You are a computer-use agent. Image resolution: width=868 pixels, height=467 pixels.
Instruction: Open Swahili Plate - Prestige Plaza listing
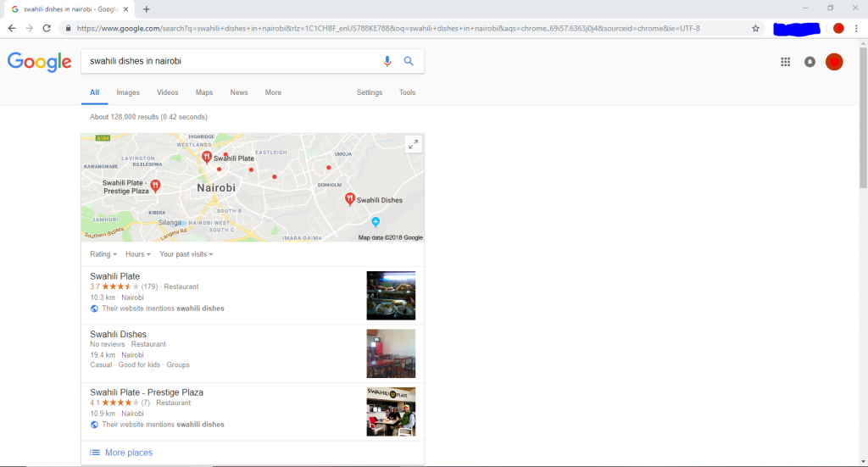(x=147, y=392)
